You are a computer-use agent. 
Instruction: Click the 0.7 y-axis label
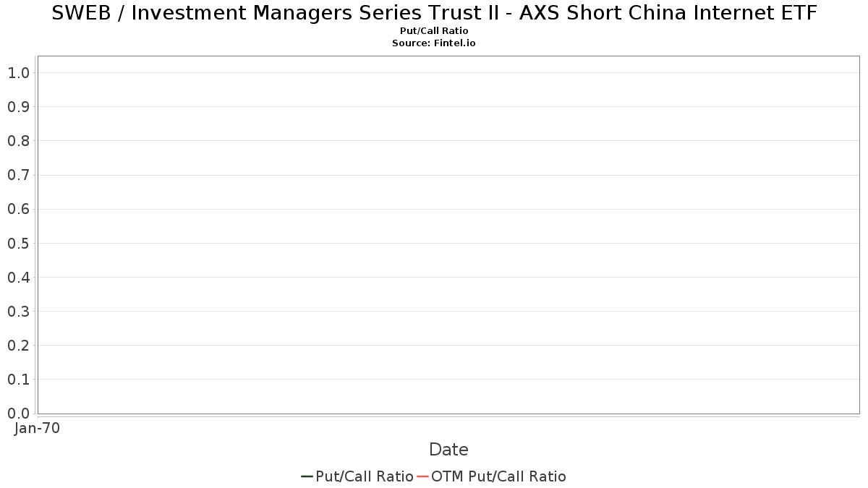click(18, 175)
